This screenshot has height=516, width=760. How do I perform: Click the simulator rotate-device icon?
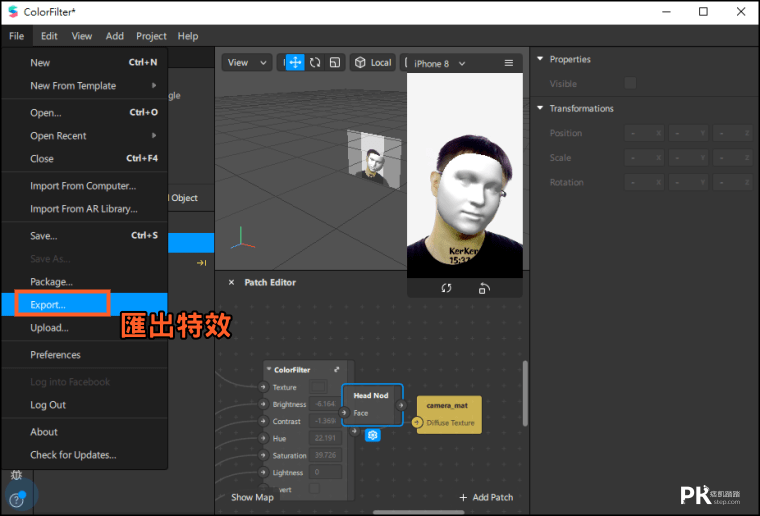point(484,288)
